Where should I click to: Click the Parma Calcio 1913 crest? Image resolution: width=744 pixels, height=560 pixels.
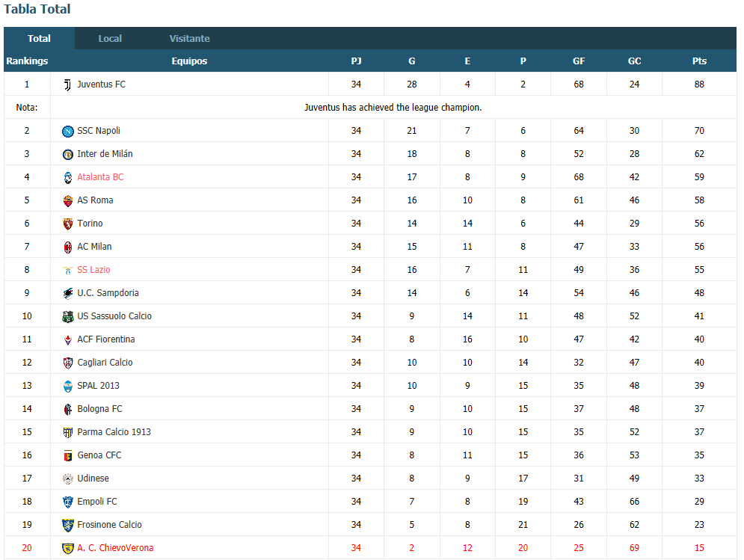pyautogui.click(x=68, y=432)
